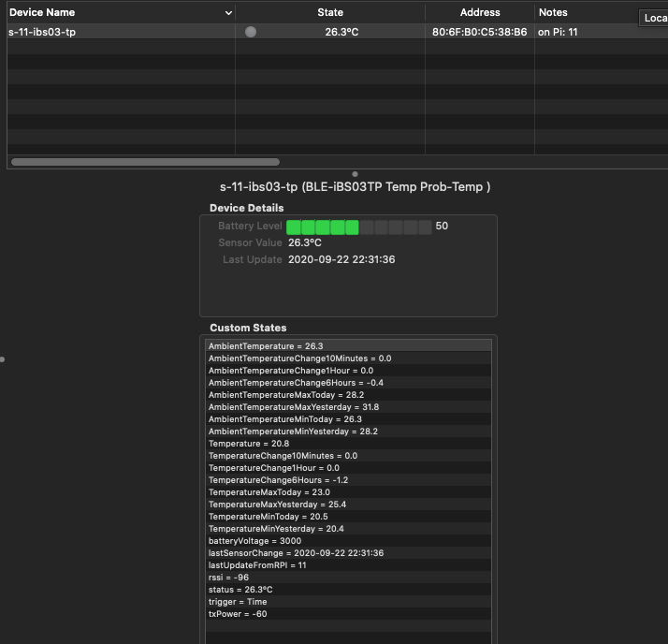Screen dimensions: 668x644
Task: Sort by the Device Name column header
Action: 121,12
